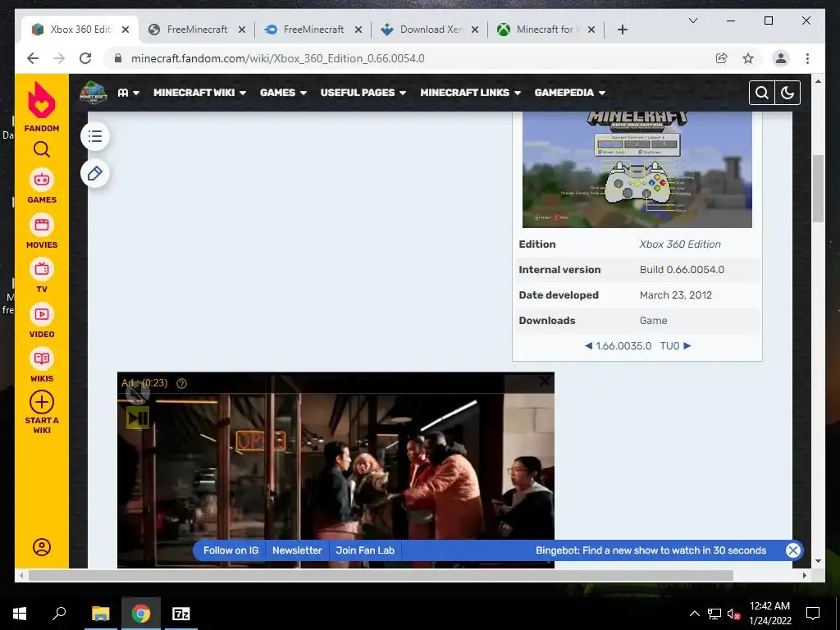Screen dimensions: 840x630
Task: Click Newsletter in the bottom bar
Action: (297, 550)
